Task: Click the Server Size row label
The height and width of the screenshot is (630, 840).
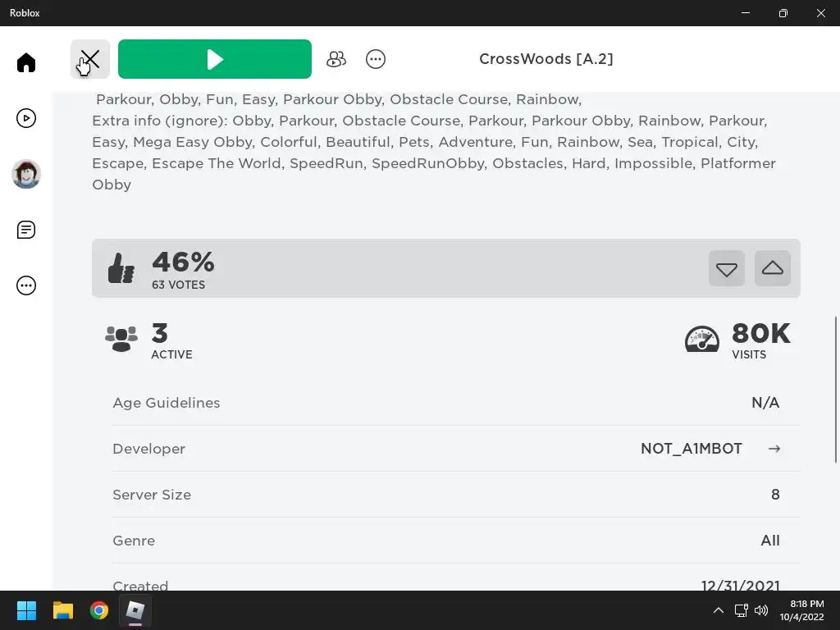Action: (x=152, y=495)
